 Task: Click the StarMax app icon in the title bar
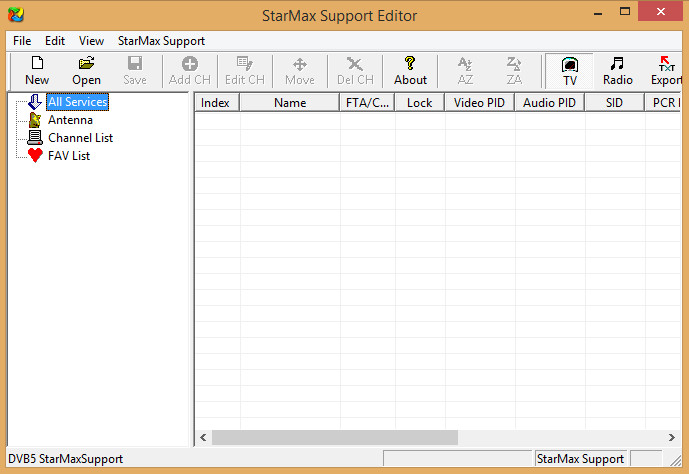[16, 15]
